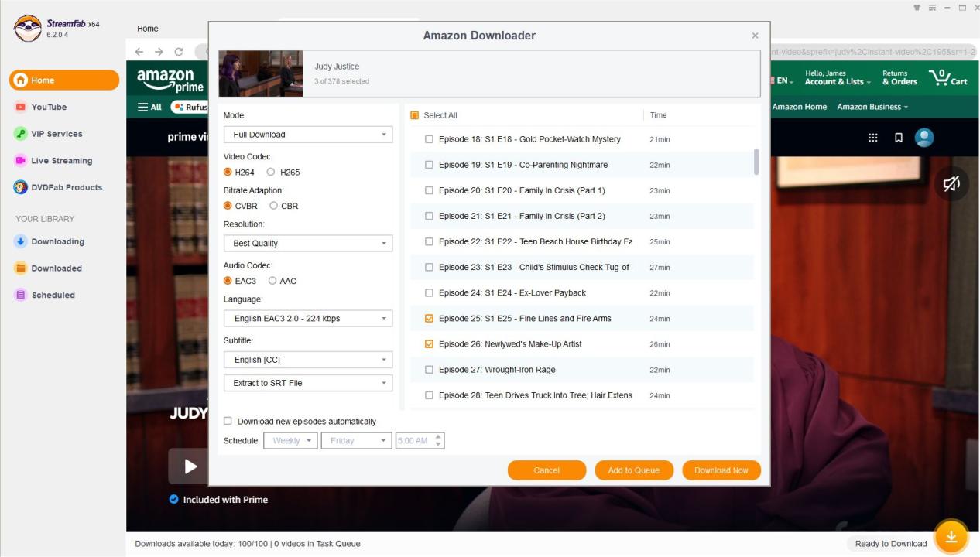Select the AAC audio codec
Screen dimensions: 980x557
pos(272,281)
